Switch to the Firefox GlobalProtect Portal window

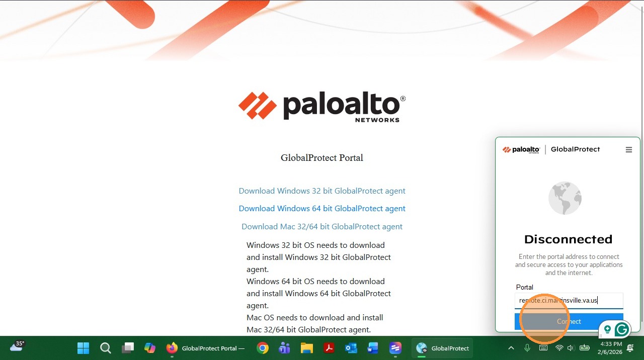(x=206, y=348)
